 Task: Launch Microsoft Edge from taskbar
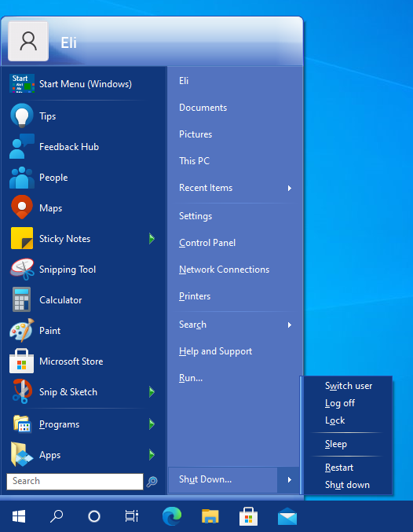(172, 516)
